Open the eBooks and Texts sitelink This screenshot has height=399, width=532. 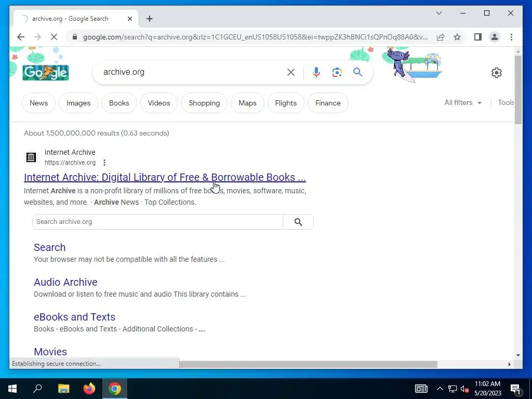pyautogui.click(x=75, y=317)
